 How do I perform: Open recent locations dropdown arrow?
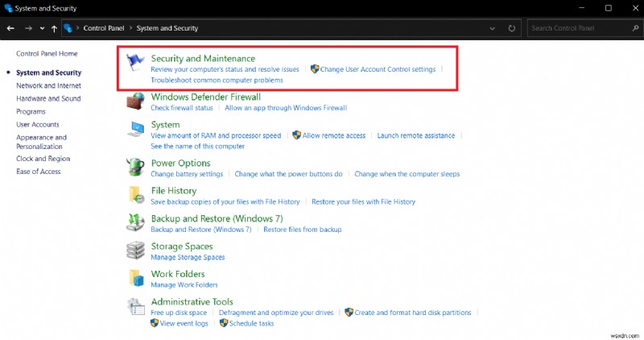tap(42, 28)
